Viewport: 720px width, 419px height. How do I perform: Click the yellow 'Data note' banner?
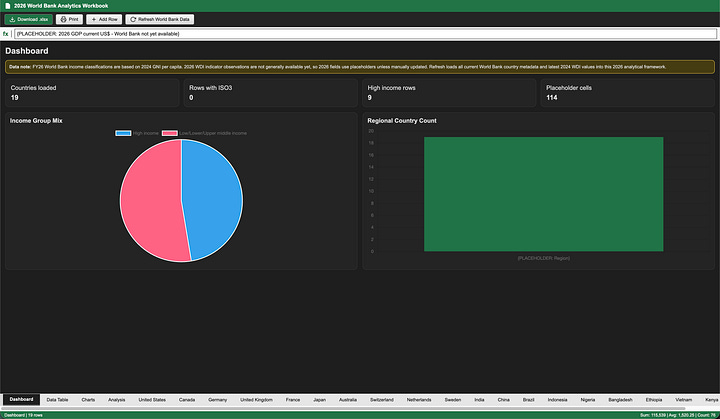pos(360,67)
